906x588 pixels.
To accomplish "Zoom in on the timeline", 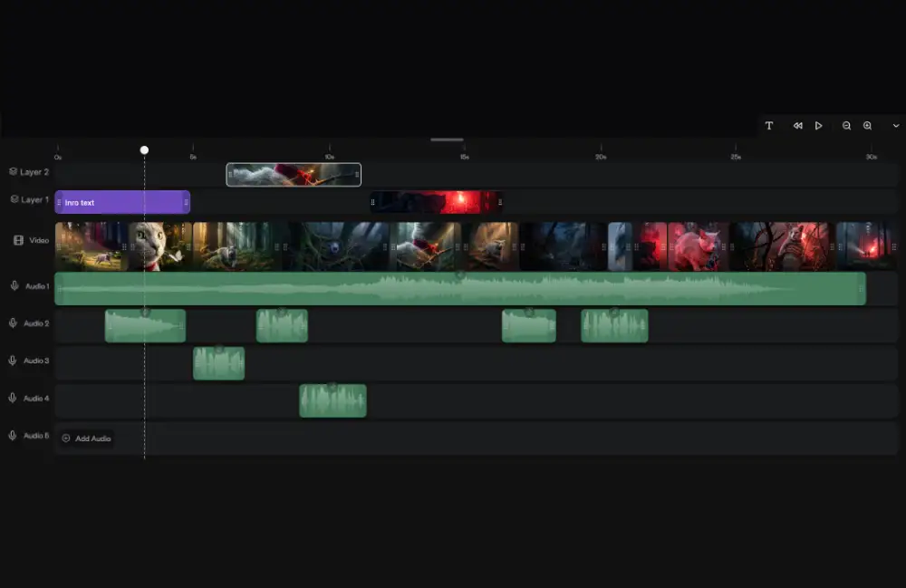I will [x=867, y=126].
